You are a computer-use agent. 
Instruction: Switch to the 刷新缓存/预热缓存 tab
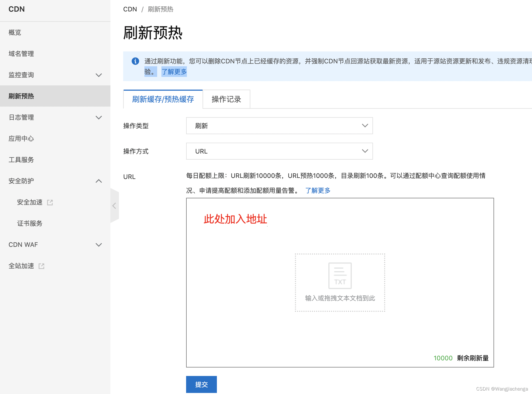[x=163, y=99]
